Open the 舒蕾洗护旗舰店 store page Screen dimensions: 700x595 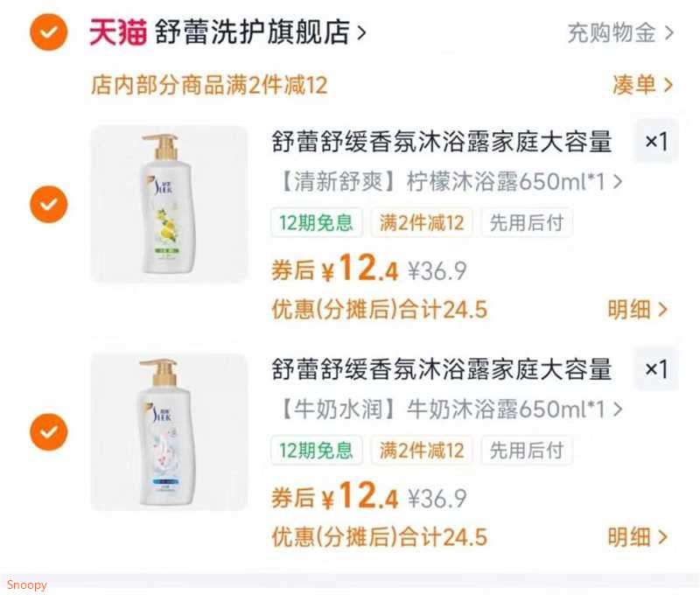point(260,32)
